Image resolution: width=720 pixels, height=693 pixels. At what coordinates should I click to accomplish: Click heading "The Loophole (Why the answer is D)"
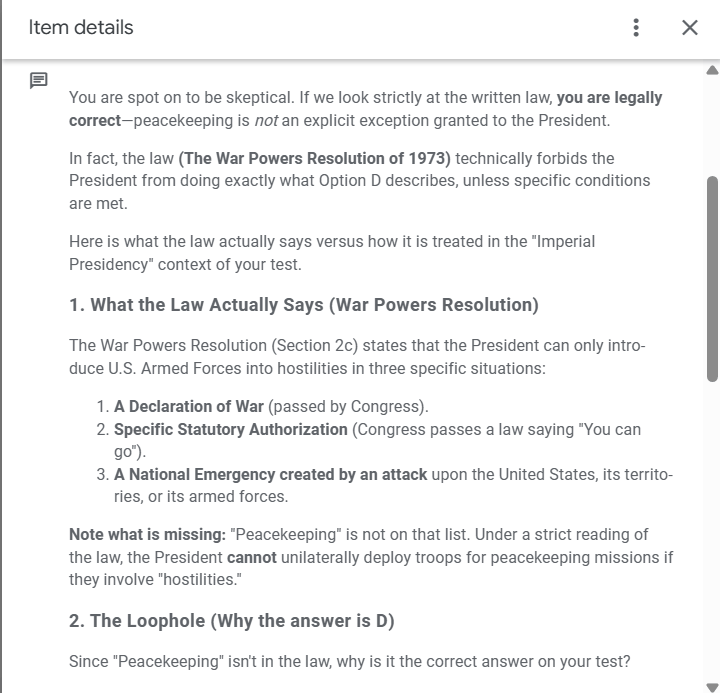pyautogui.click(x=232, y=621)
